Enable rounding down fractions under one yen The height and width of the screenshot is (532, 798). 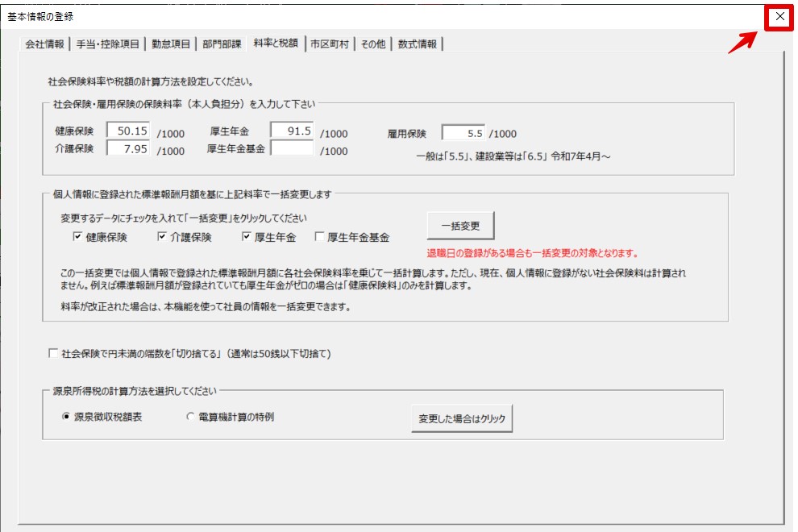pyautogui.click(x=54, y=353)
